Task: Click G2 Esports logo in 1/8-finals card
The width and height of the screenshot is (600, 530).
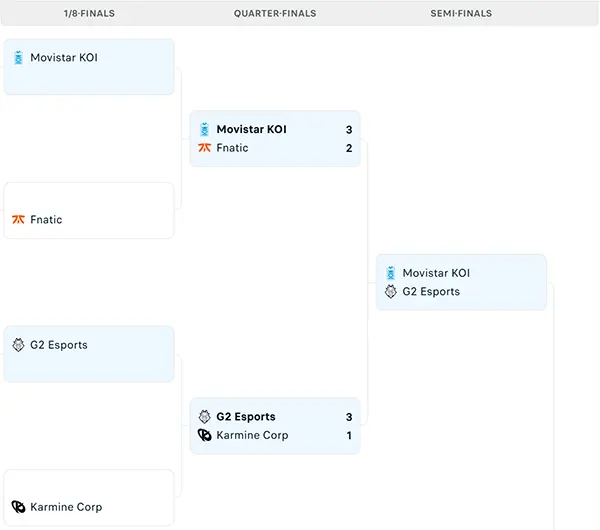Action: tap(18, 345)
